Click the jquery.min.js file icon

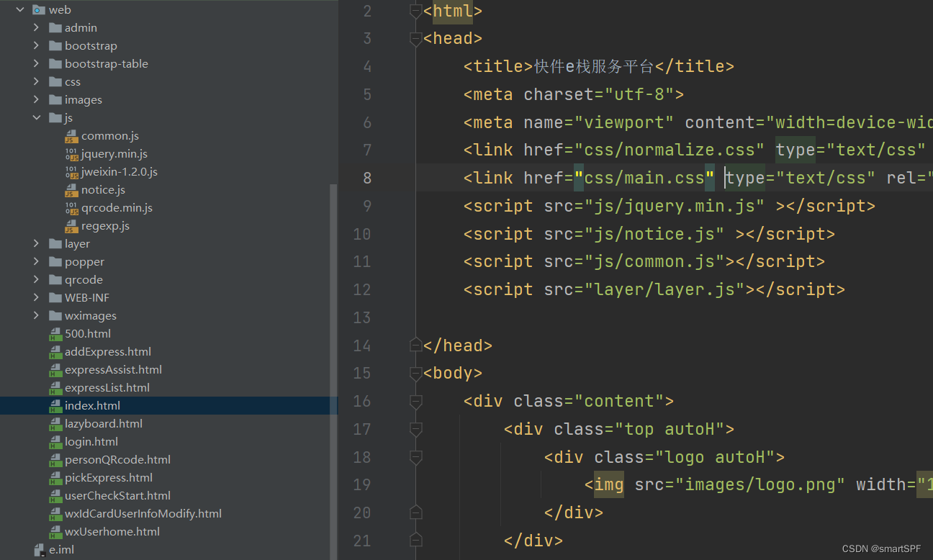(x=71, y=154)
